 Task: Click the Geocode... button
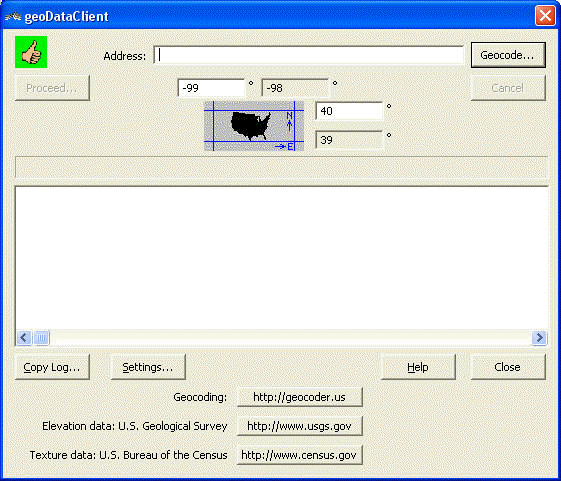pos(508,55)
